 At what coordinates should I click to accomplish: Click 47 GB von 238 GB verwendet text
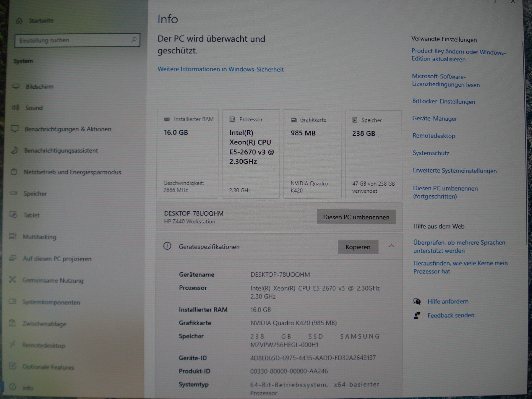373,187
